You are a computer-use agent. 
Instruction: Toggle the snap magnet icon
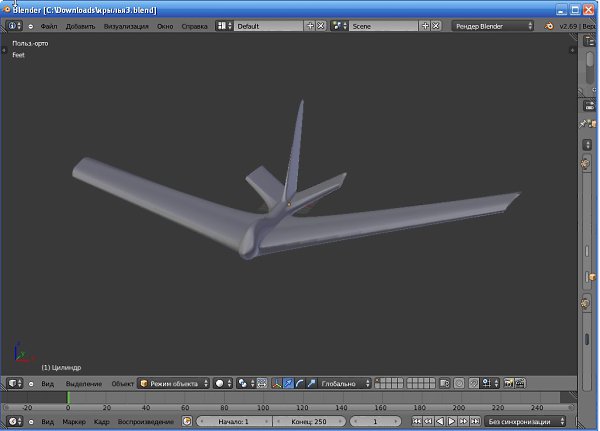click(476, 383)
